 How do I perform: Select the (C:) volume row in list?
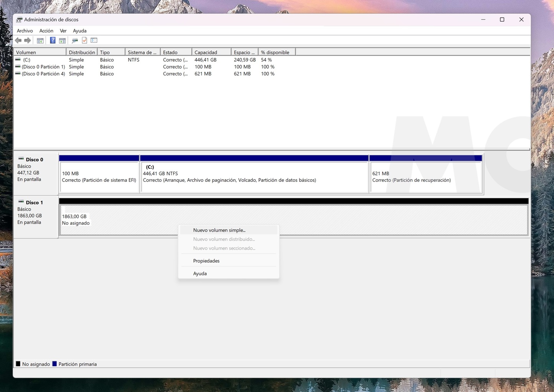[x=26, y=60]
